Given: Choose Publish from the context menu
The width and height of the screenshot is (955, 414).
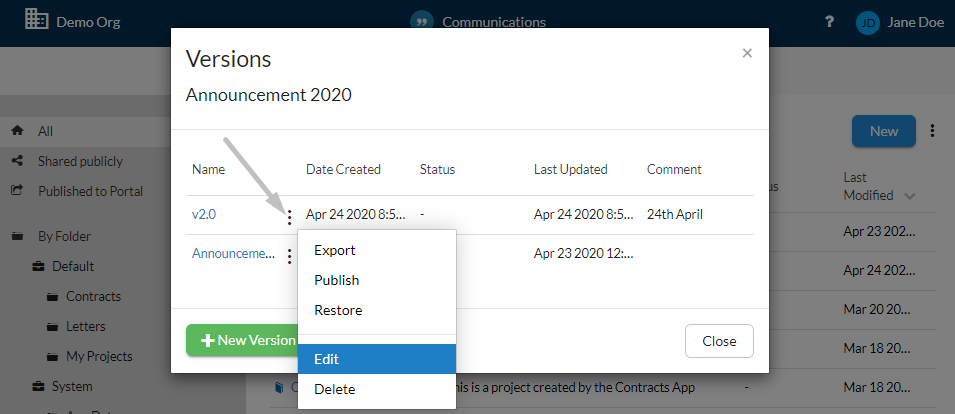Looking at the screenshot, I should 377,280.
